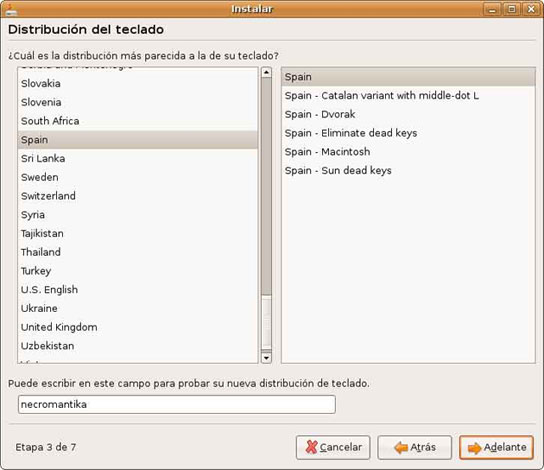Viewport: 544px width, 470px height.
Task: Focus the keyboard test text field
Action: tap(177, 404)
